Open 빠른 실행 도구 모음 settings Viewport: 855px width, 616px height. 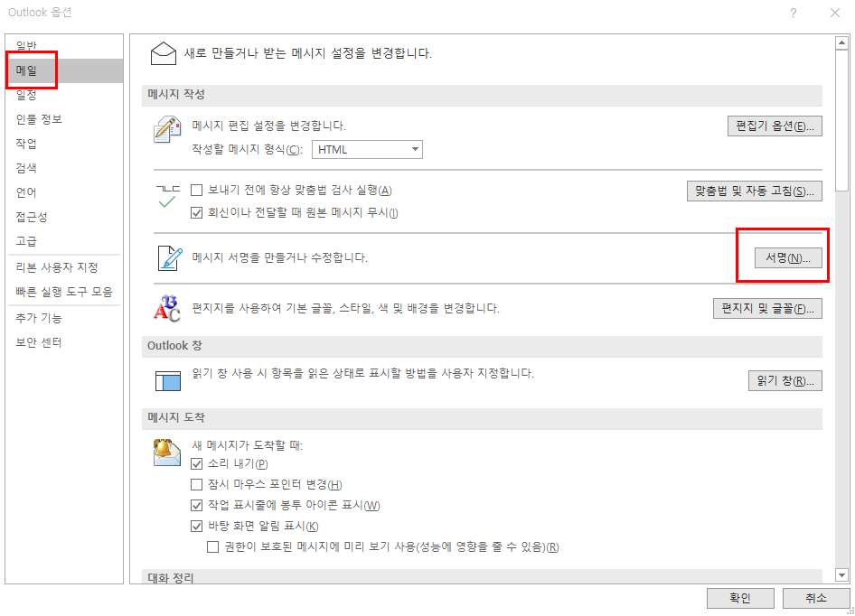point(64,292)
